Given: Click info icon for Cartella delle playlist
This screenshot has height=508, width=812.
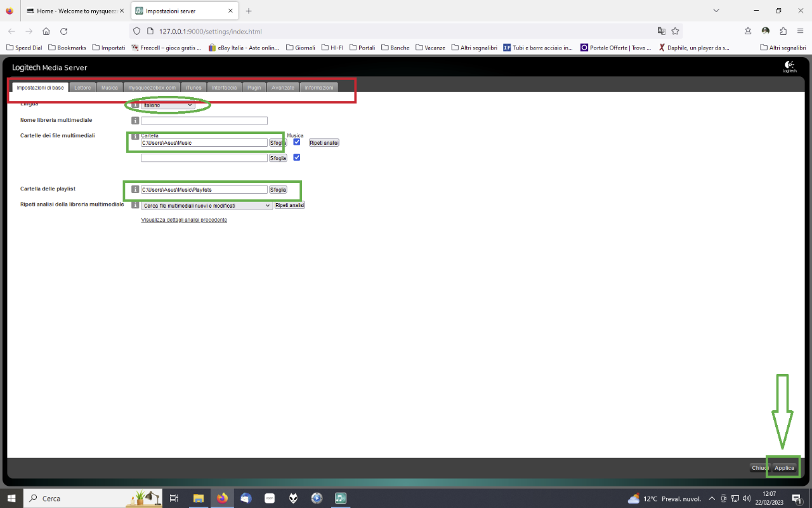Looking at the screenshot, I should pyautogui.click(x=135, y=189).
